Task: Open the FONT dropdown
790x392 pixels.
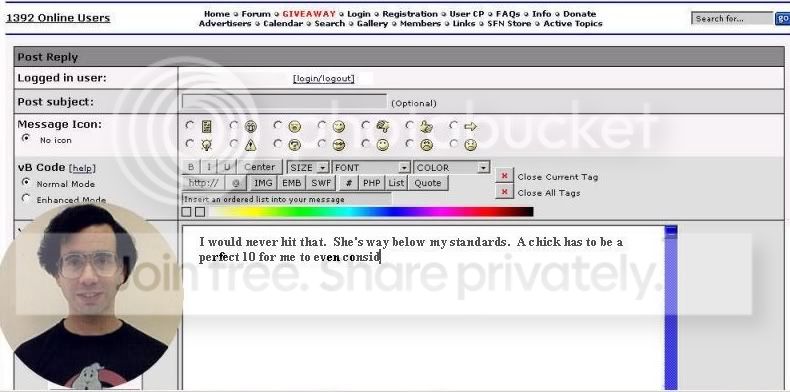Action: 371,167
